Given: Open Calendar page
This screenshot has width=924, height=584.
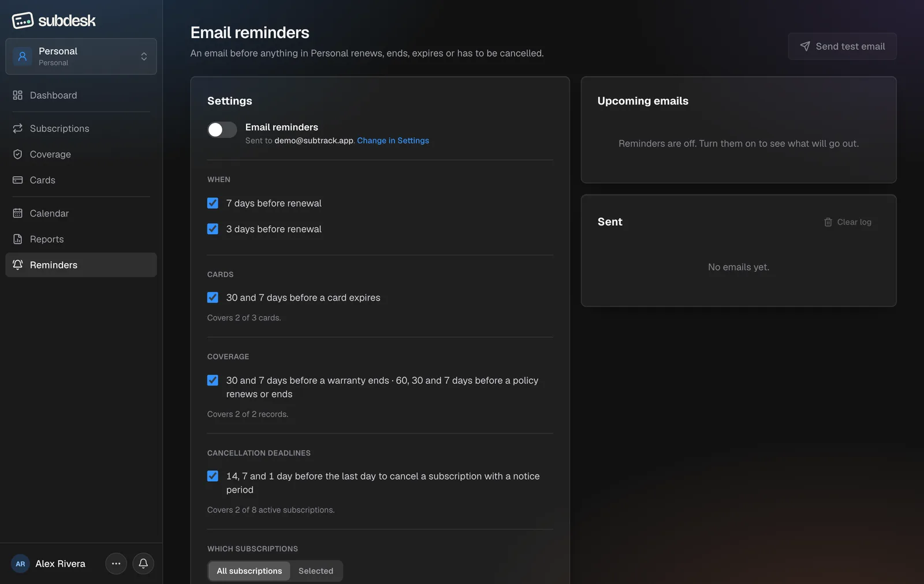Looking at the screenshot, I should tap(81, 214).
